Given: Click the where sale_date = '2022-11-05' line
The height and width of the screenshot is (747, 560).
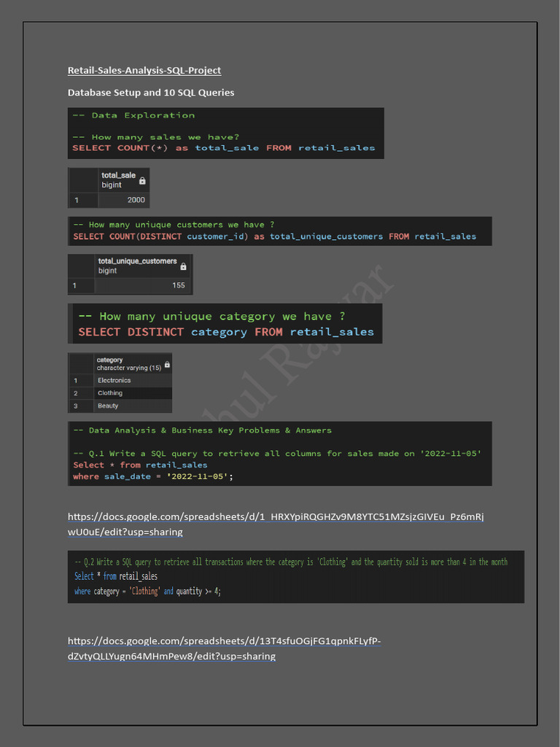Looking at the screenshot, I should 153,476.
